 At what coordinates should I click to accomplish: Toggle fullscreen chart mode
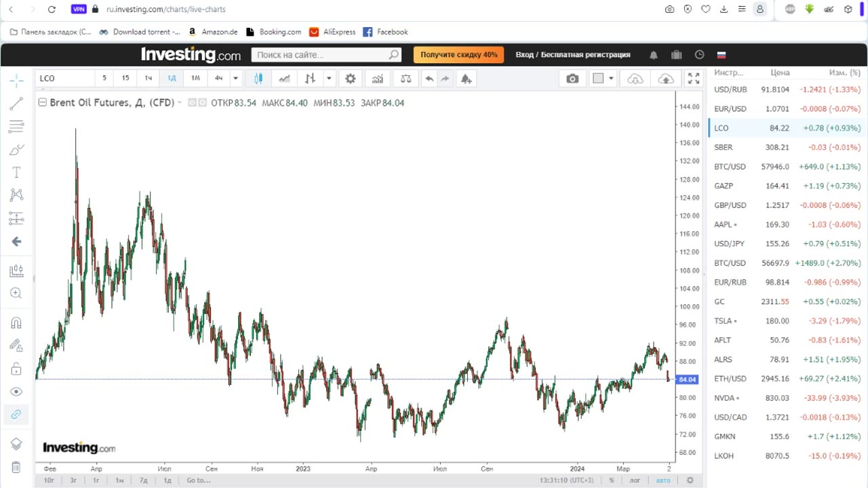693,79
